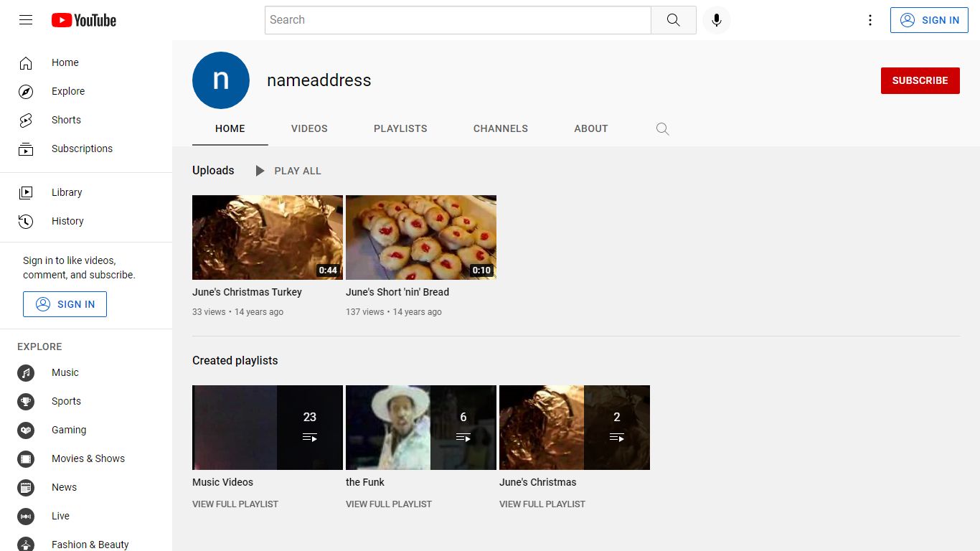Viewport: 980px width, 551px height.
Task: Click the Play All link
Action: point(298,171)
